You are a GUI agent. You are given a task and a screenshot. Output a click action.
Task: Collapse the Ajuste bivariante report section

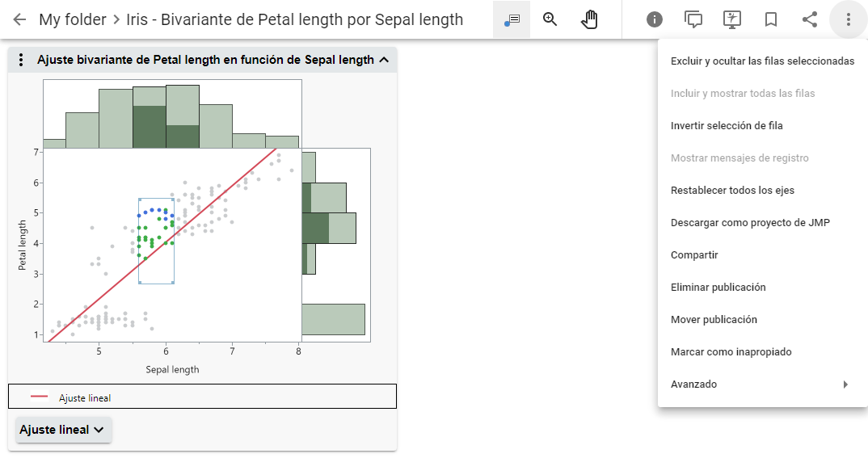pos(384,60)
